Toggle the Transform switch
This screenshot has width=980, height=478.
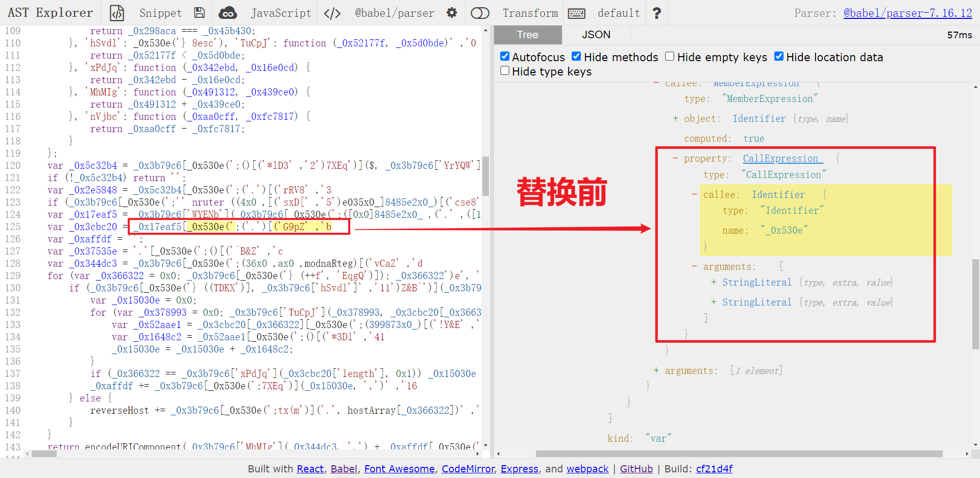tap(480, 13)
